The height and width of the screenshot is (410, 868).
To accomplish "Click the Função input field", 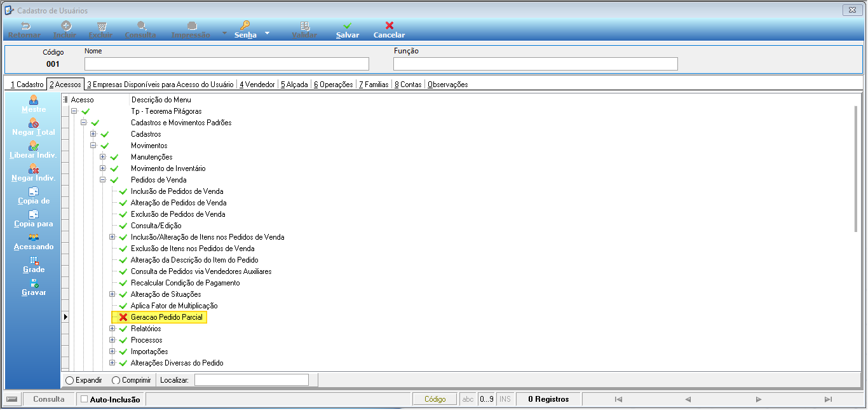I will point(536,64).
